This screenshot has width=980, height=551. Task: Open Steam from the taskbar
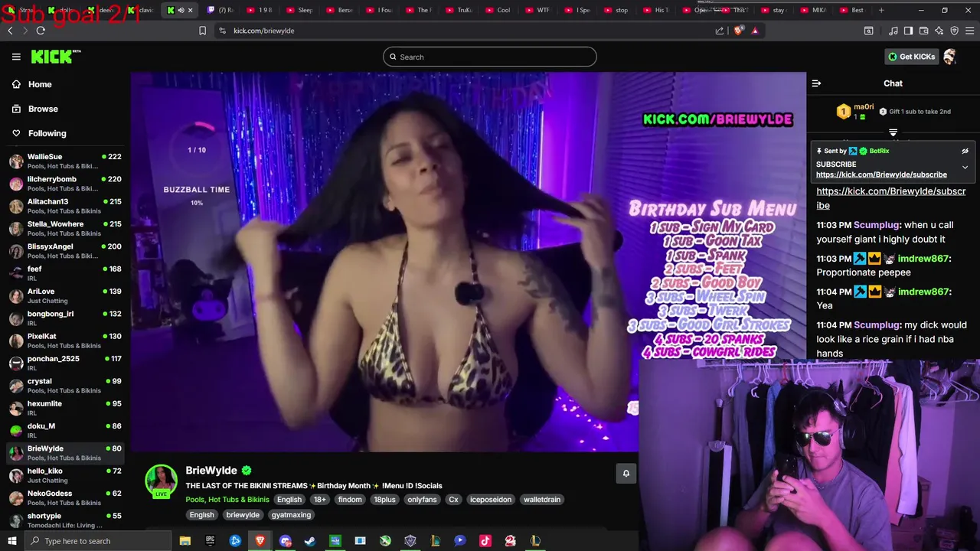pos(310,541)
